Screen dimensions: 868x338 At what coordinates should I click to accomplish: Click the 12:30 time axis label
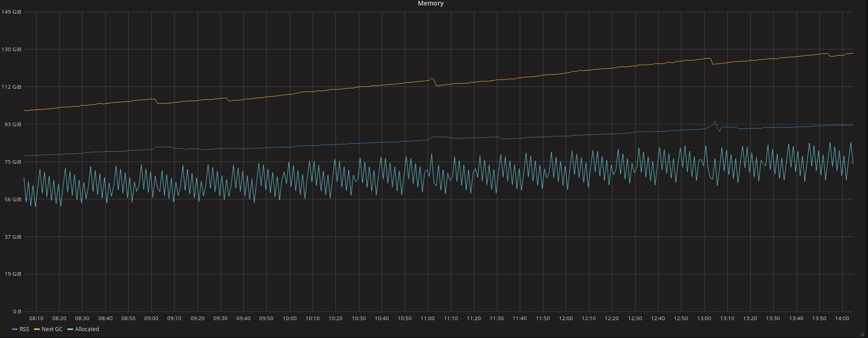tap(635, 318)
